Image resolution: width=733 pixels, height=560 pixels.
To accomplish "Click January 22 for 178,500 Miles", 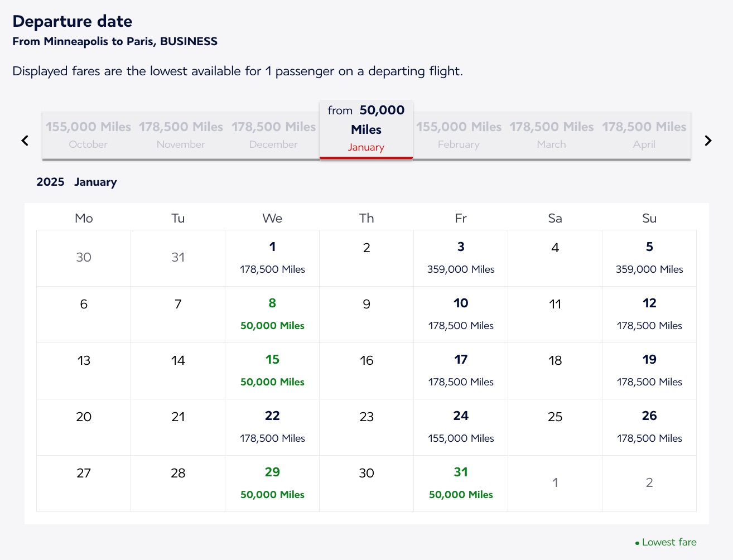I will [272, 427].
